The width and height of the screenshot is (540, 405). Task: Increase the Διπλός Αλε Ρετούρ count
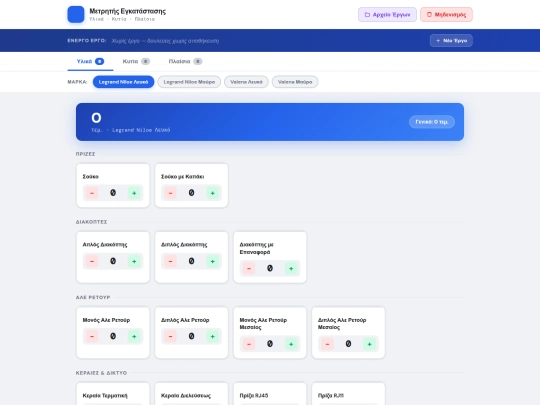pos(213,336)
